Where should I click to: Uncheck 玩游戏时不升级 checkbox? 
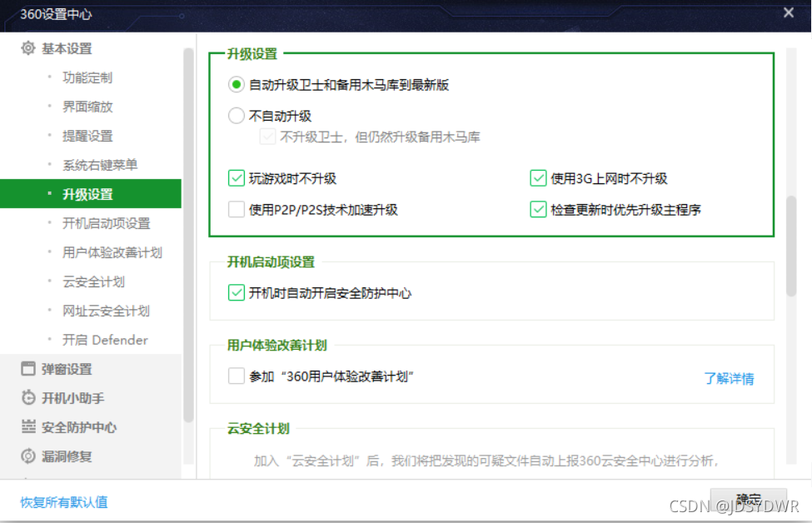pyautogui.click(x=237, y=178)
